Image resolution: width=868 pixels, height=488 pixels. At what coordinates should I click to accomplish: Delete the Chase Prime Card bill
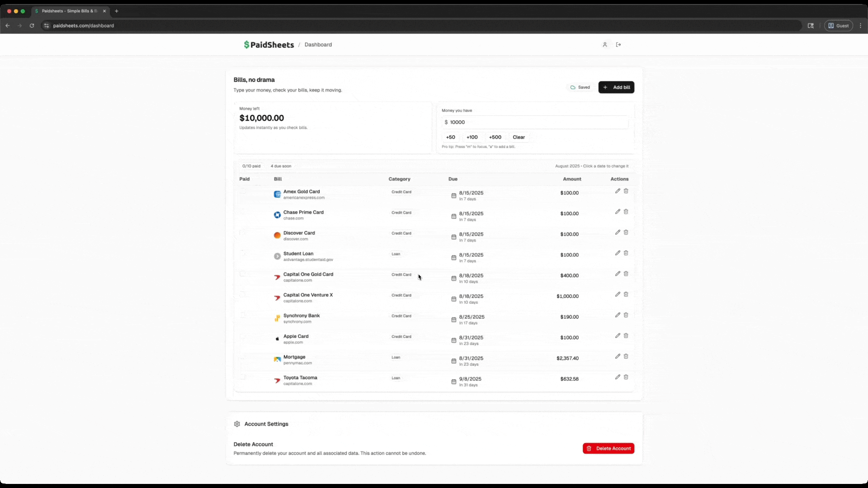pos(626,212)
